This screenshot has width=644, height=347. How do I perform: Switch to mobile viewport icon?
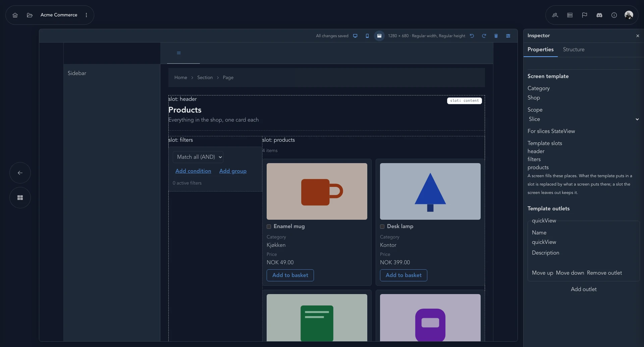tap(367, 36)
